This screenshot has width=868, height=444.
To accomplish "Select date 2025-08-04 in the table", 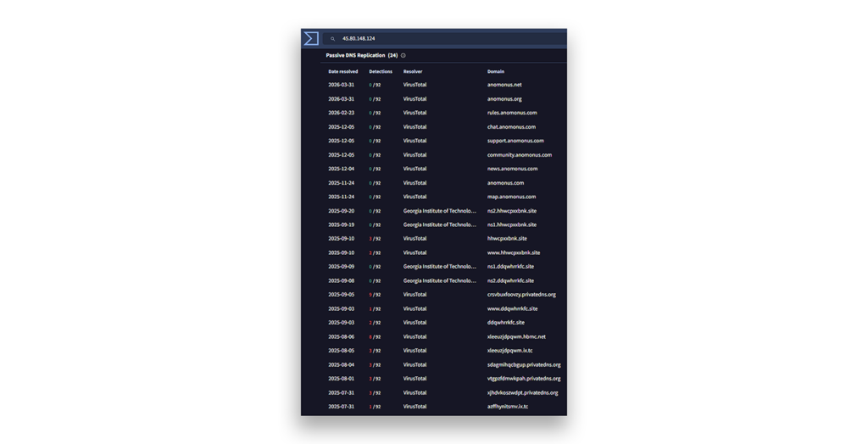I will pos(341,365).
